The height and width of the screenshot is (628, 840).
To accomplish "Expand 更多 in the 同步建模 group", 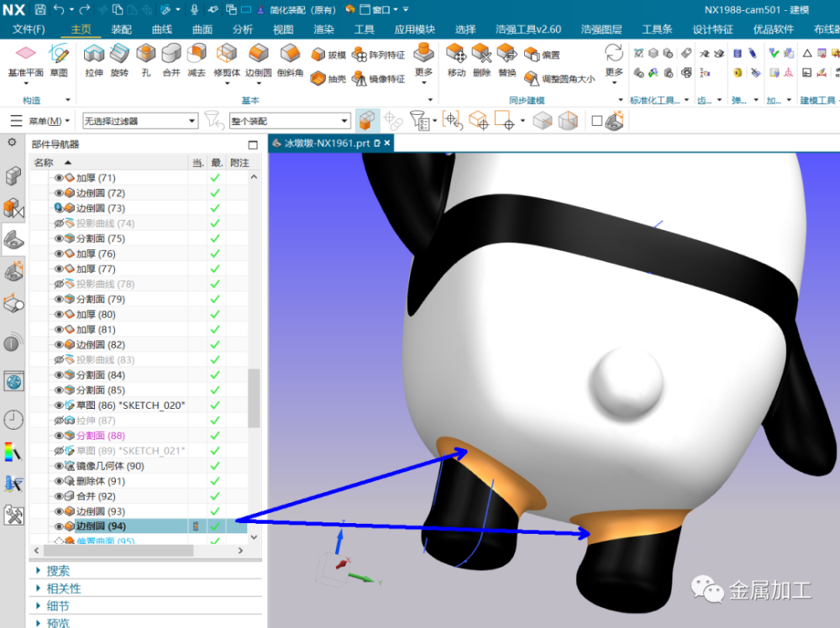I will click(x=614, y=63).
